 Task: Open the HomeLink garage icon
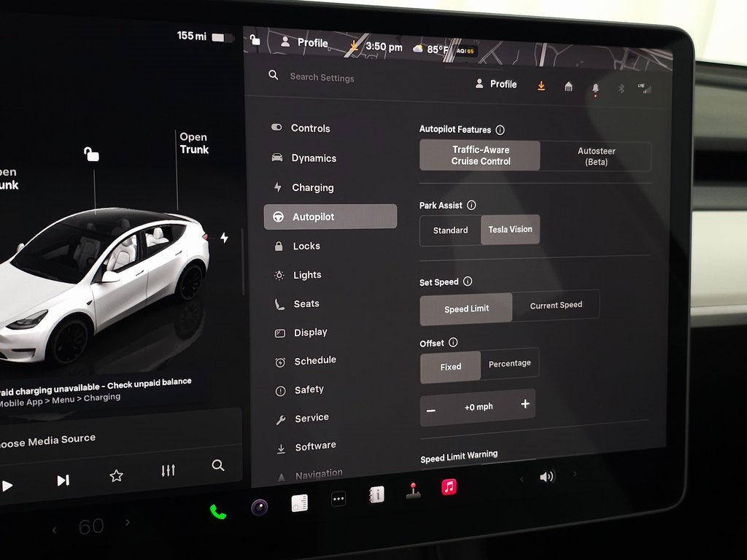(x=568, y=87)
